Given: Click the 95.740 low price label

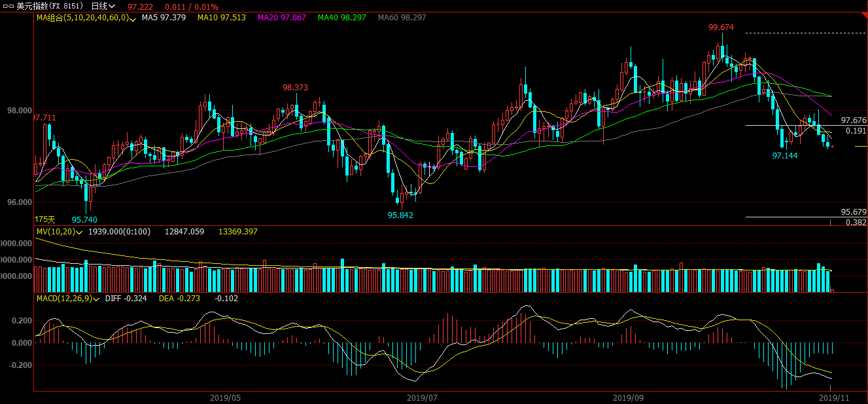Looking at the screenshot, I should click(84, 219).
